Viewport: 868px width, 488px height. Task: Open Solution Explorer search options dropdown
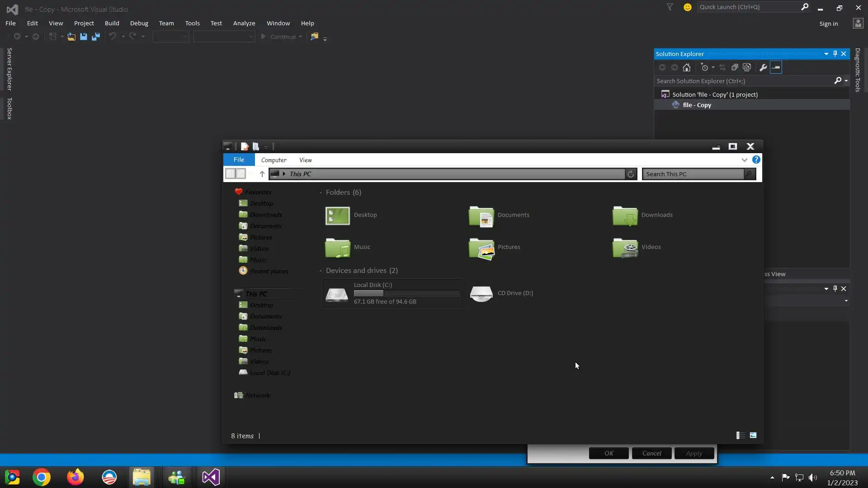click(x=846, y=81)
